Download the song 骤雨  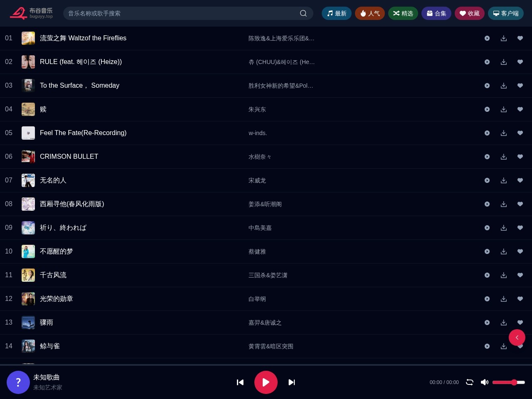[x=504, y=323]
